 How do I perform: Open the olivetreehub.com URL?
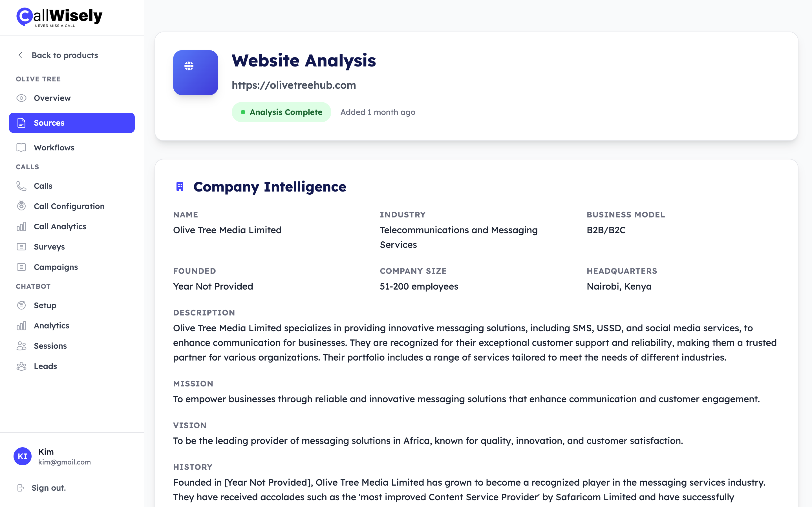[x=294, y=85]
